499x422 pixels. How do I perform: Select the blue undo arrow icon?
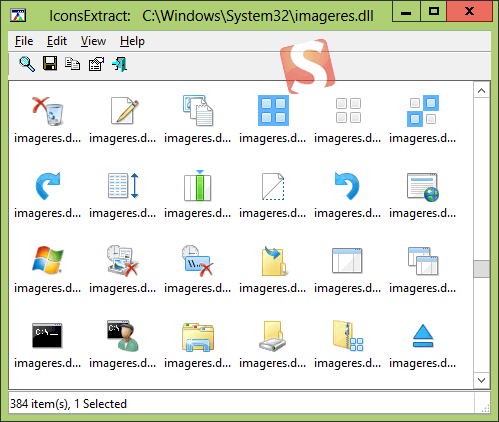click(x=347, y=186)
